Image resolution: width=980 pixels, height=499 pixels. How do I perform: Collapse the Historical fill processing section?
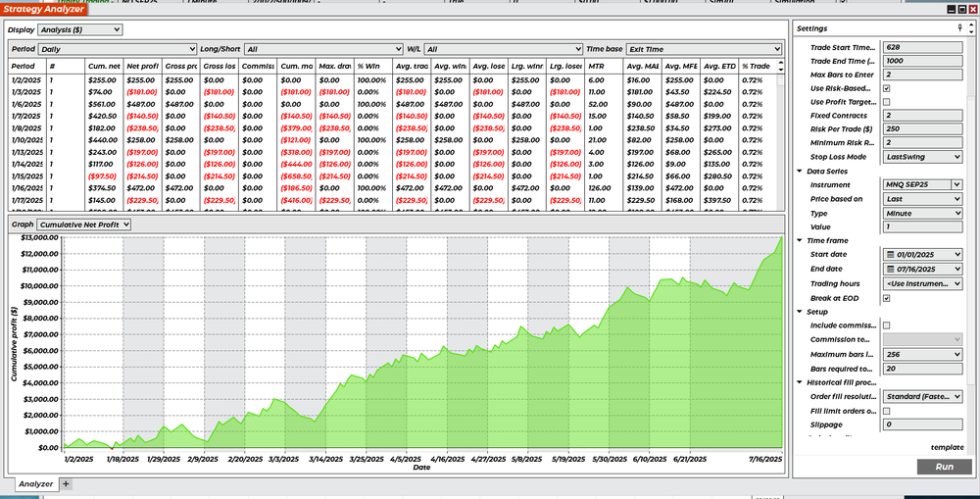(x=800, y=382)
